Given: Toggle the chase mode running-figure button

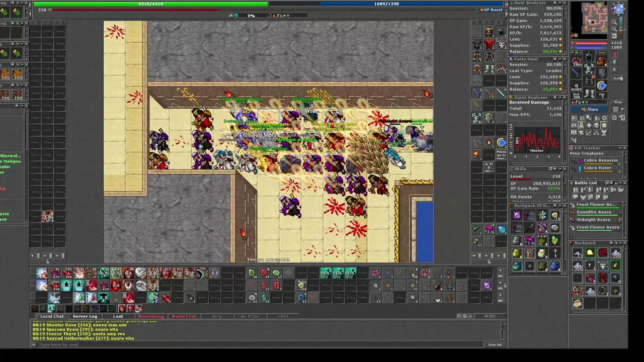Looking at the screenshot, I should tap(614, 61).
